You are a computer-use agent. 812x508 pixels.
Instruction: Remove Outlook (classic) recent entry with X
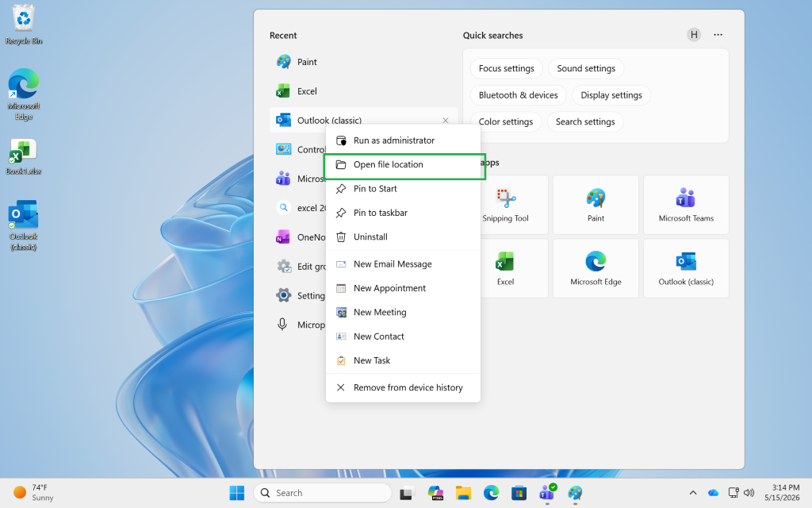click(446, 121)
